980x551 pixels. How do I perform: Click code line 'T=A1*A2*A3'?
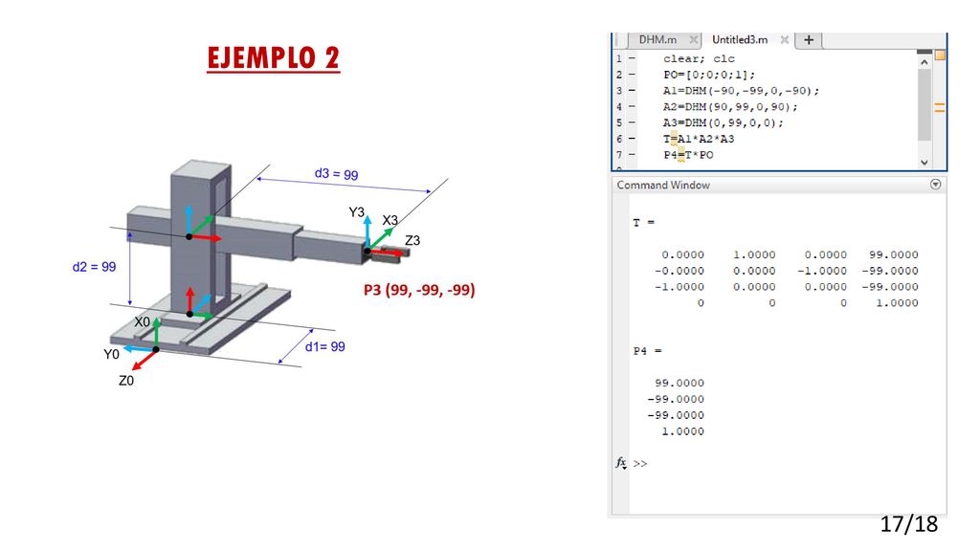[x=698, y=139]
